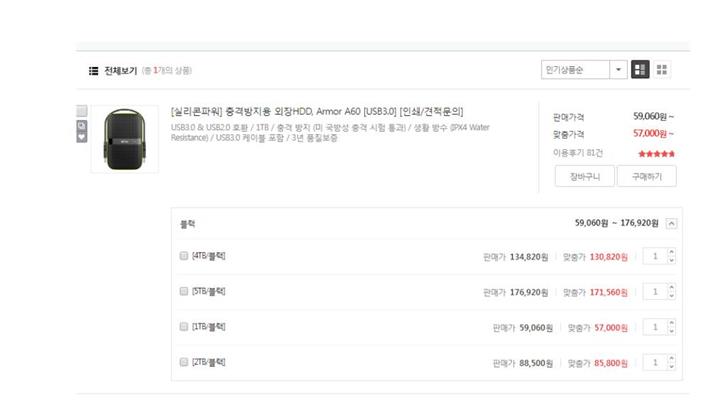Click the 171,560원 custom price
Image resolution: width=727 pixels, height=402 pixels.
pyautogui.click(x=609, y=293)
